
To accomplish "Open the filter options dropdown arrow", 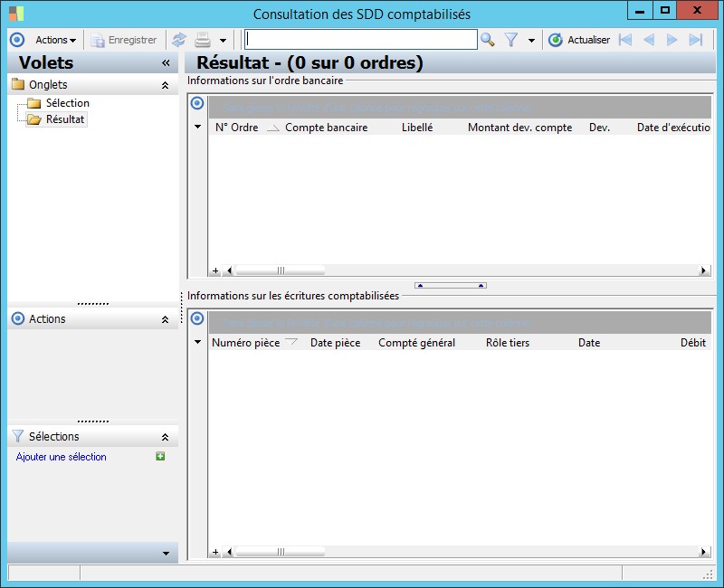I will click(x=531, y=41).
